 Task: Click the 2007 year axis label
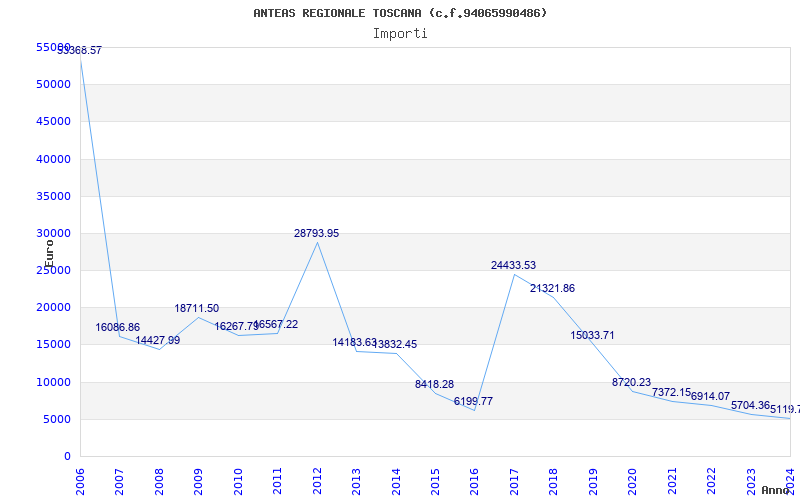119,482
